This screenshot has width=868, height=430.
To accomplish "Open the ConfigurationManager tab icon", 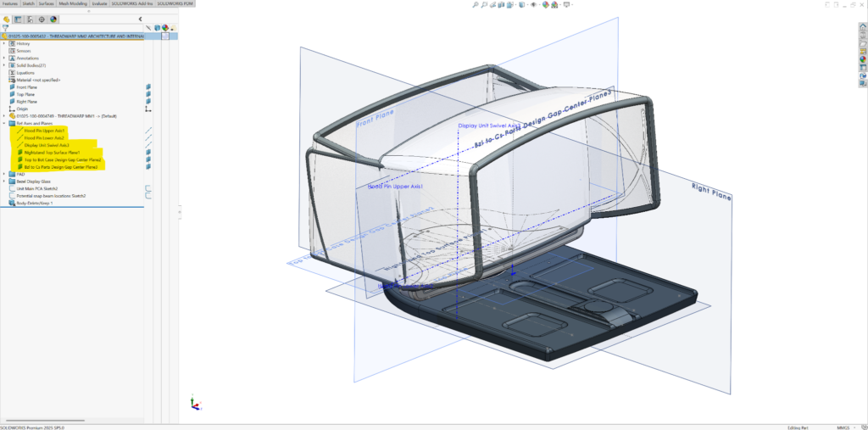I will [x=30, y=20].
